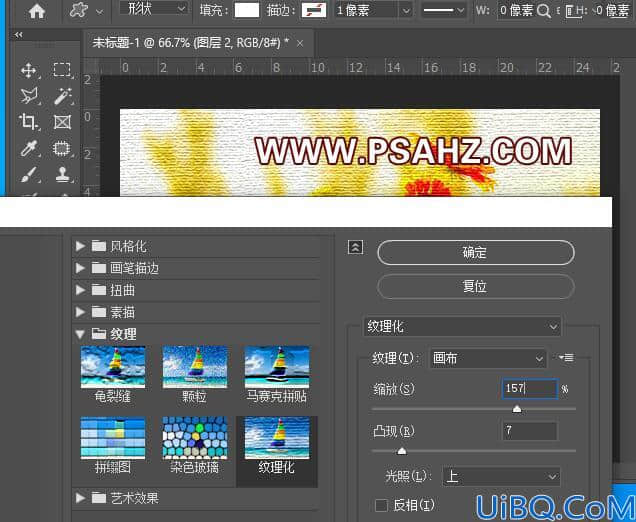Click the horizontal ruler above the canvas

359,67
